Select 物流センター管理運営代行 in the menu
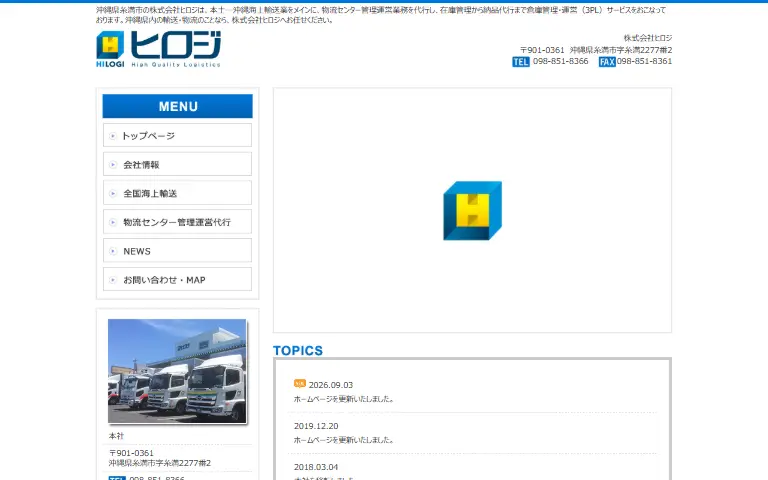This screenshot has height=480, width=768. click(x=177, y=222)
